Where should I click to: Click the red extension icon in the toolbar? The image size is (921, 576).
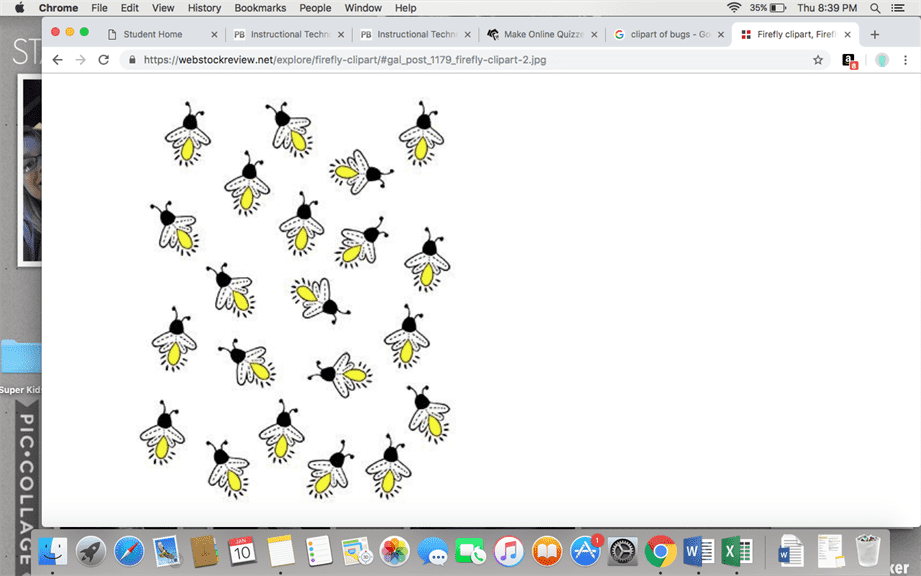pyautogui.click(x=849, y=61)
